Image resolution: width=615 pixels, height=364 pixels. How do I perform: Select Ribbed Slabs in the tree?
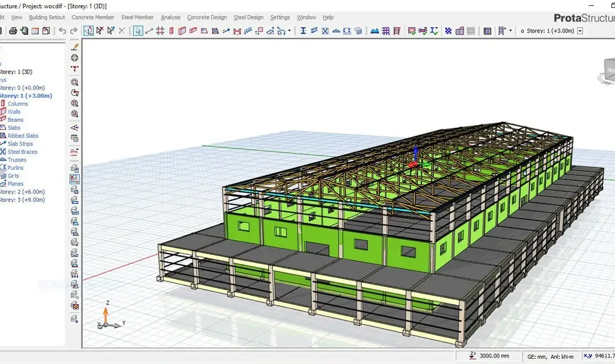[x=23, y=136]
